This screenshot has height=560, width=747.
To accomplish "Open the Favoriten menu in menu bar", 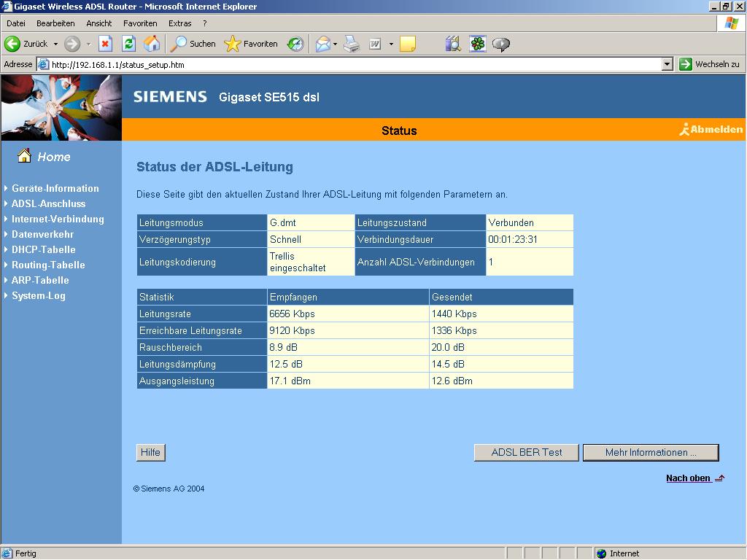I will (x=140, y=23).
